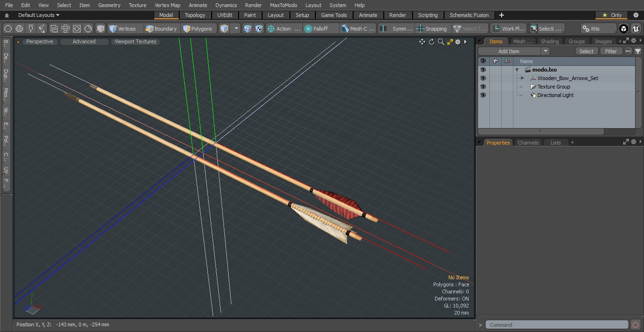
Task: Click the Unreal Engine icon
Action: [x=636, y=29]
